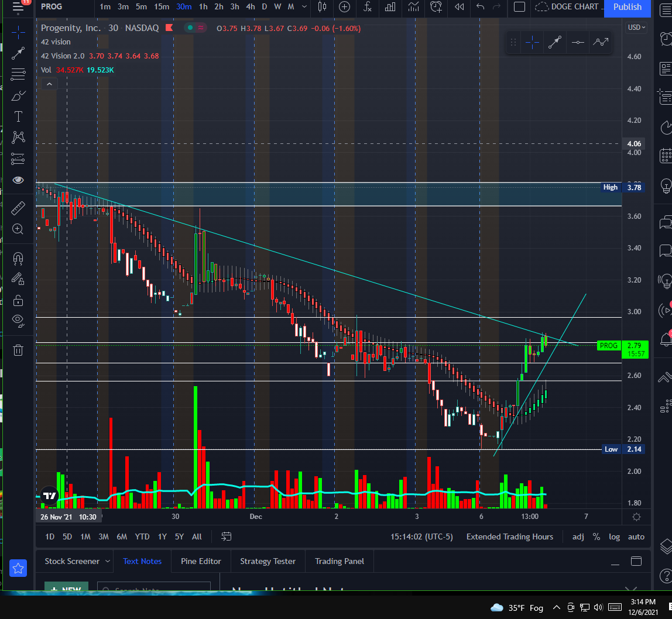
Task: Open Extended Trading Hours session menu
Action: point(510,537)
